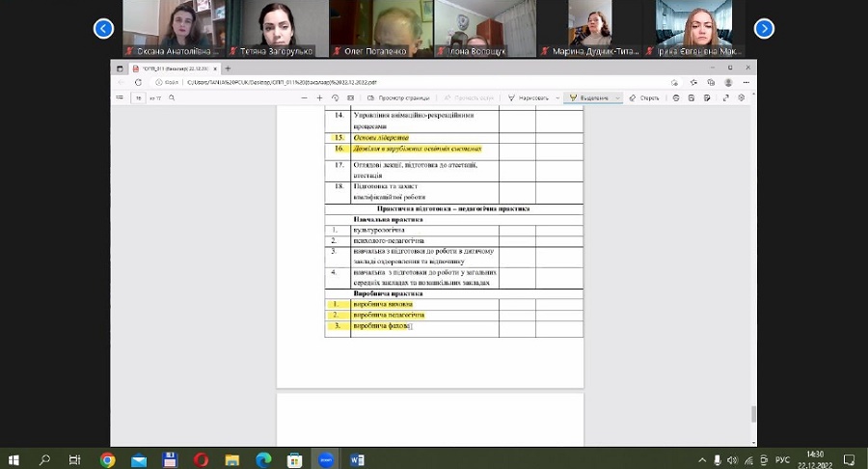Select the Erase (Стереть) tool
Image resolution: width=868 pixels, height=469 pixels.
644,97
